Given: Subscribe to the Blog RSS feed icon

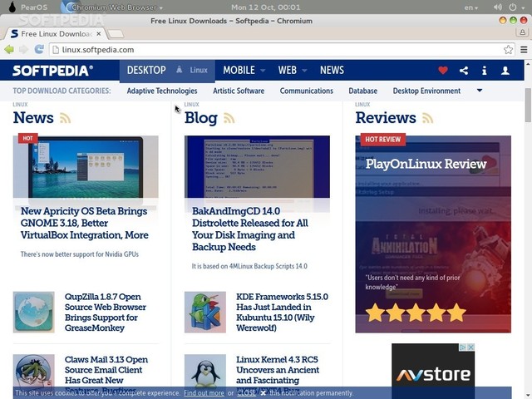Looking at the screenshot, I should (229, 118).
